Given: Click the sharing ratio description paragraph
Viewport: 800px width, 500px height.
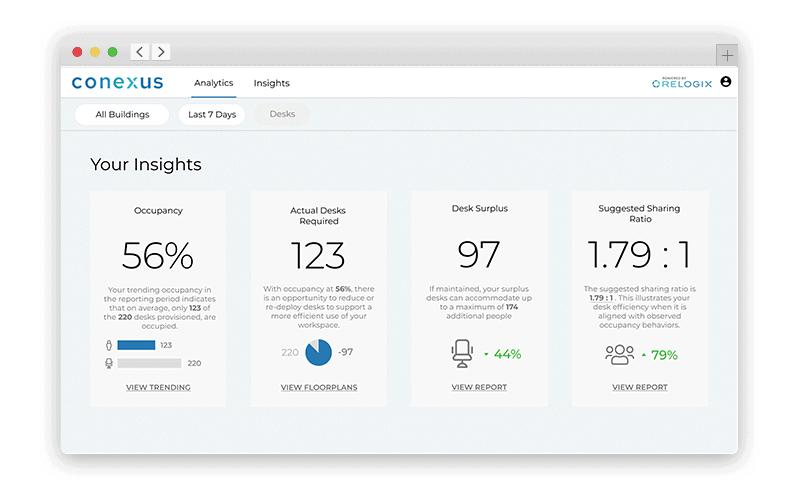Looking at the screenshot, I should pyautogui.click(x=639, y=307).
